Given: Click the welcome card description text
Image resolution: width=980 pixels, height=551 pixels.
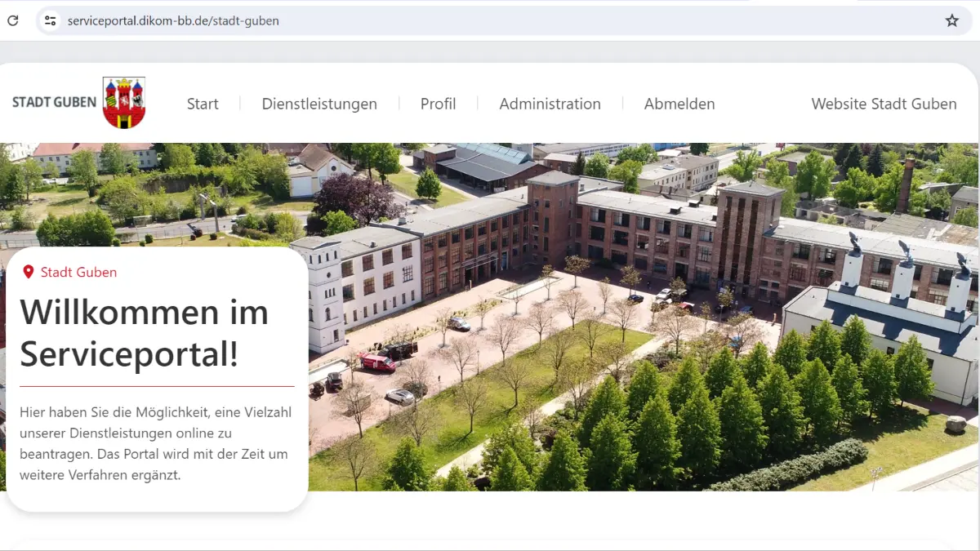Looking at the screenshot, I should [155, 441].
